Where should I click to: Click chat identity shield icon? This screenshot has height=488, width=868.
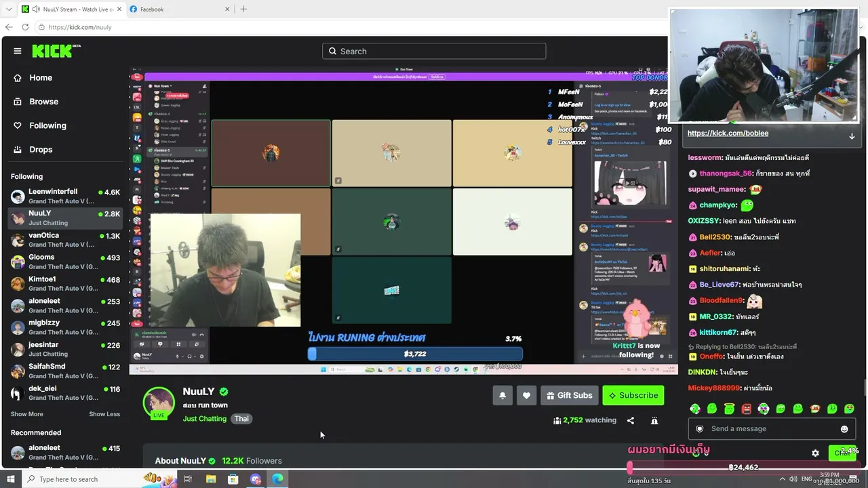pos(700,428)
